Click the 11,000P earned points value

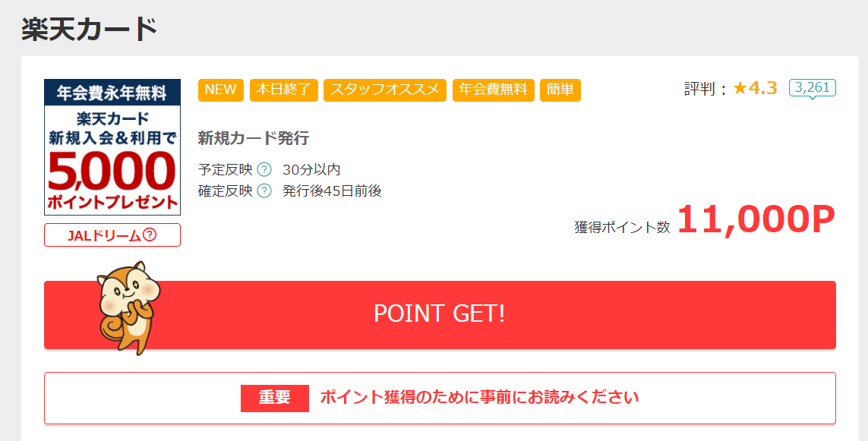(x=756, y=219)
